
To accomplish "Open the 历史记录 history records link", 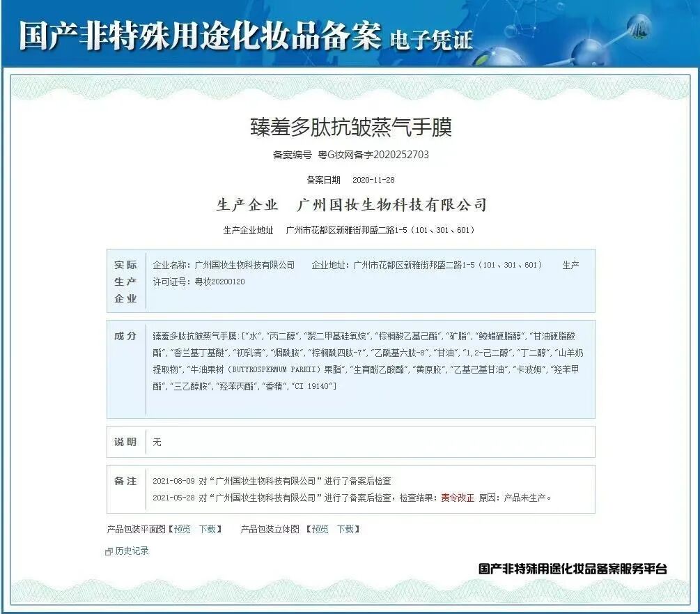I will (132, 550).
